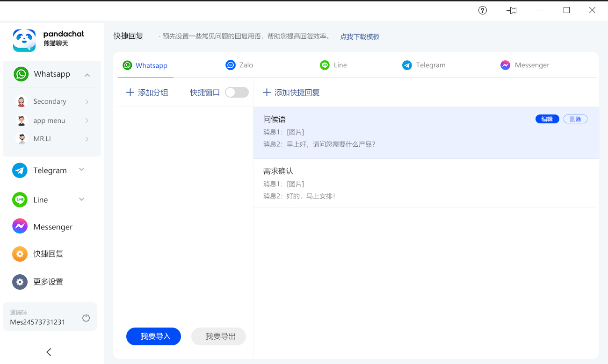Click 编辑 on the 问候语 reply

[x=547, y=119]
